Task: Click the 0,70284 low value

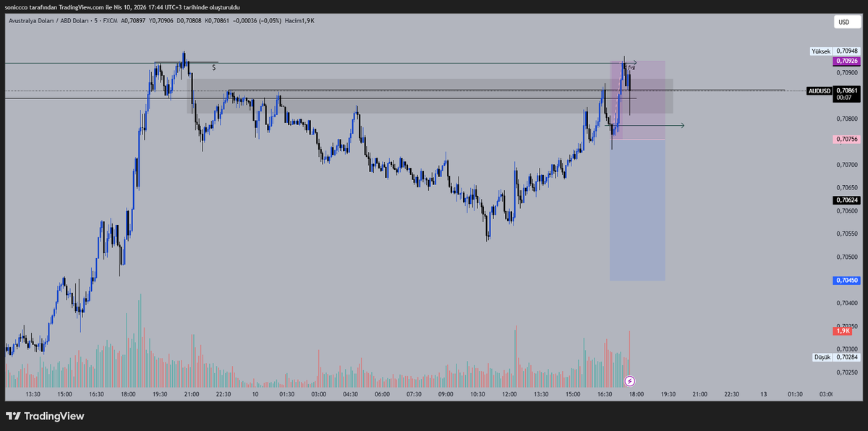Action: coord(846,357)
